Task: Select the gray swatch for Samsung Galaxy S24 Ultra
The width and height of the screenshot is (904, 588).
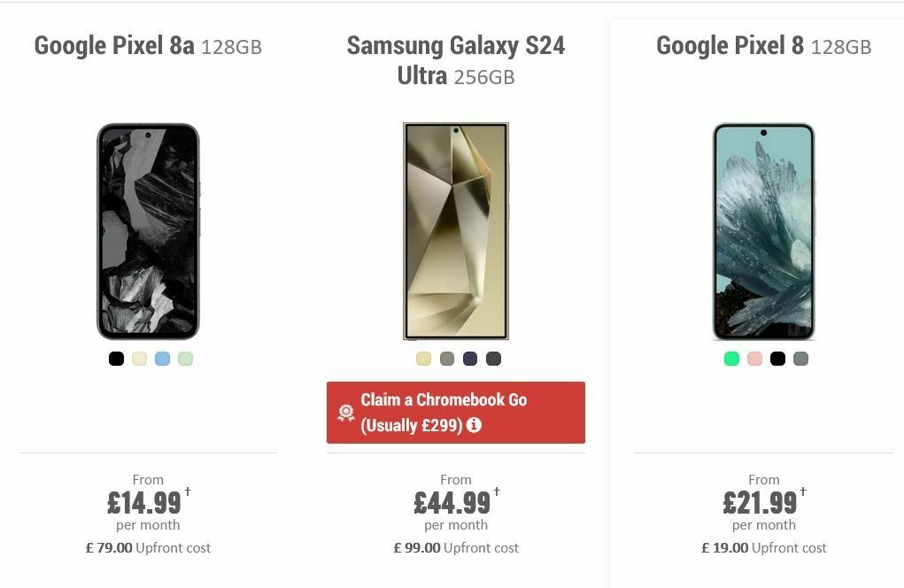Action: point(445,359)
